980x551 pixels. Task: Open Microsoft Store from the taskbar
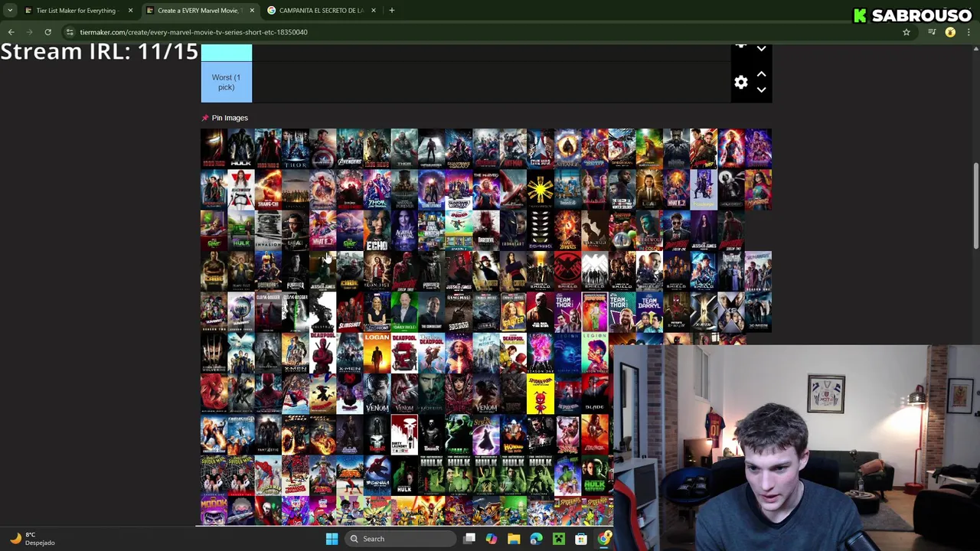click(581, 539)
